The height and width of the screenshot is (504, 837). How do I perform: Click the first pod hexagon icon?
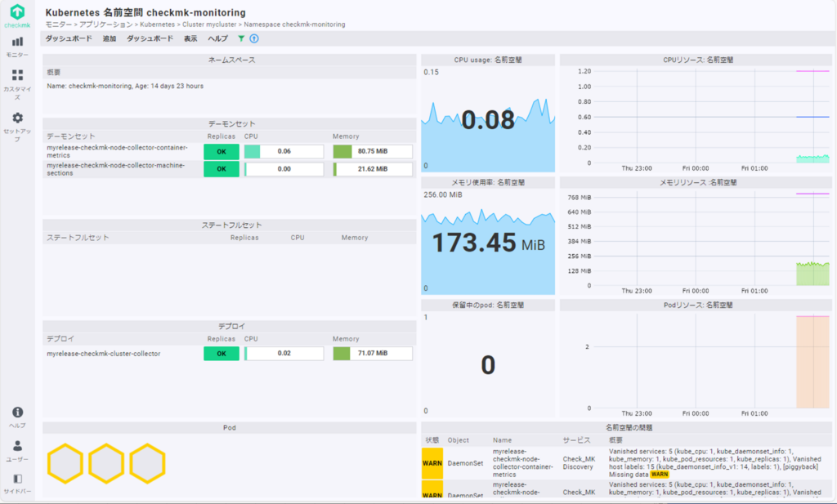pos(65,463)
